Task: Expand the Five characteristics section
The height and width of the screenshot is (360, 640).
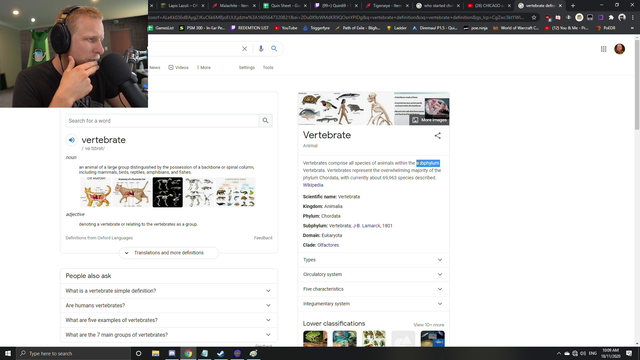Action: (x=373, y=289)
